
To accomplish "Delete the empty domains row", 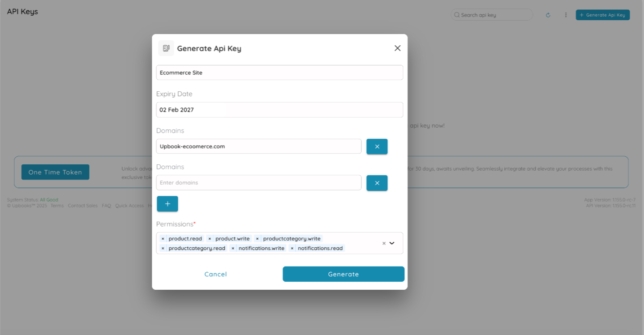I will 377,183.
